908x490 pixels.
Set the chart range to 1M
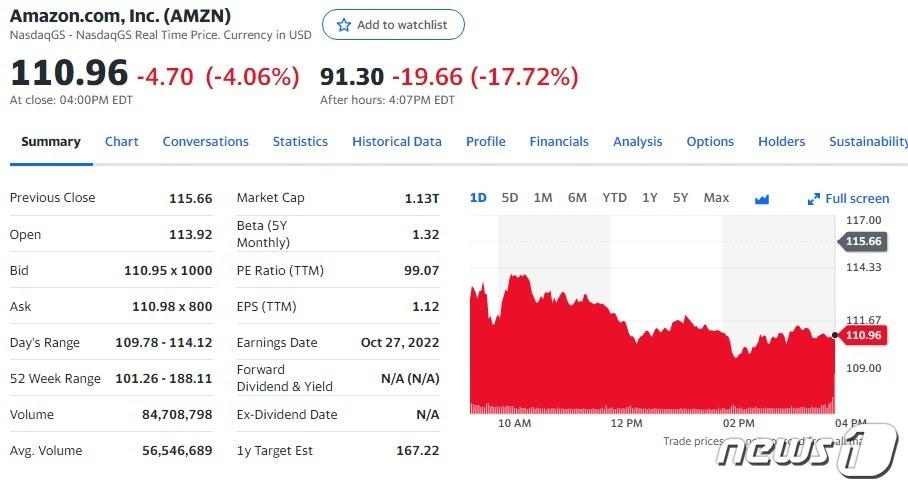[543, 198]
